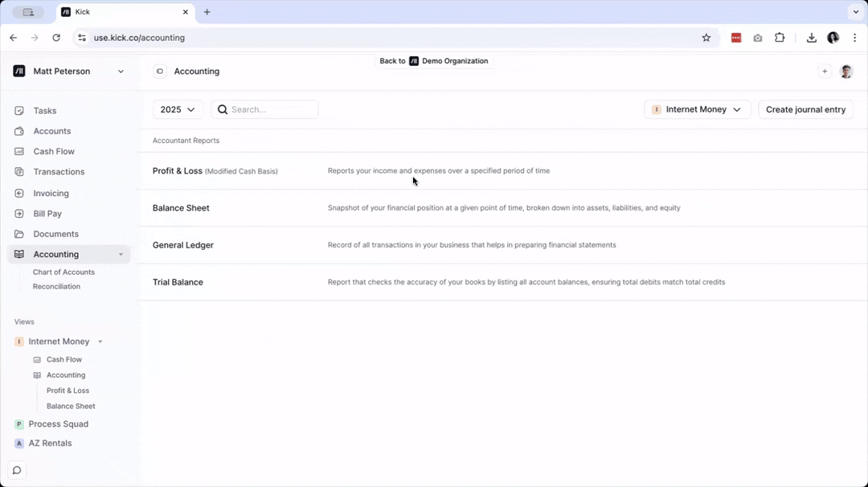Open the Bill Pay section
The image size is (868, 487).
point(47,214)
